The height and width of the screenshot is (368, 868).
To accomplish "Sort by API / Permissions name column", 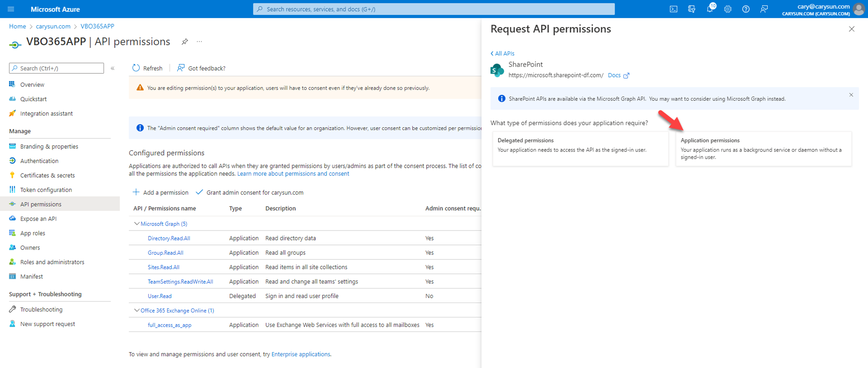I will [165, 208].
